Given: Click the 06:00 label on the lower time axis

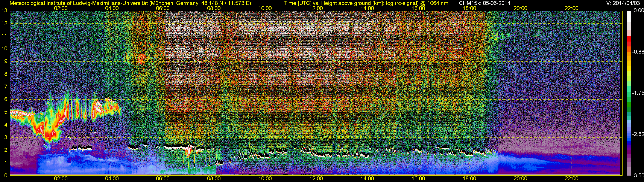Looking at the screenshot, I should [163, 179].
